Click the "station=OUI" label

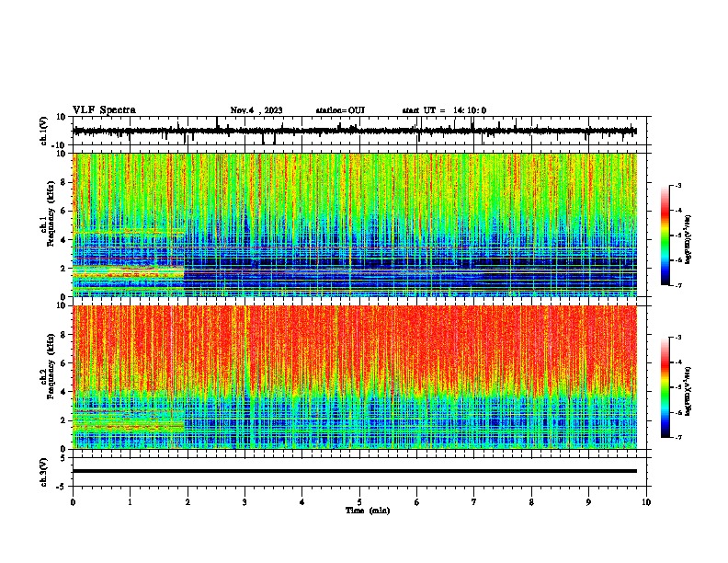340,110
